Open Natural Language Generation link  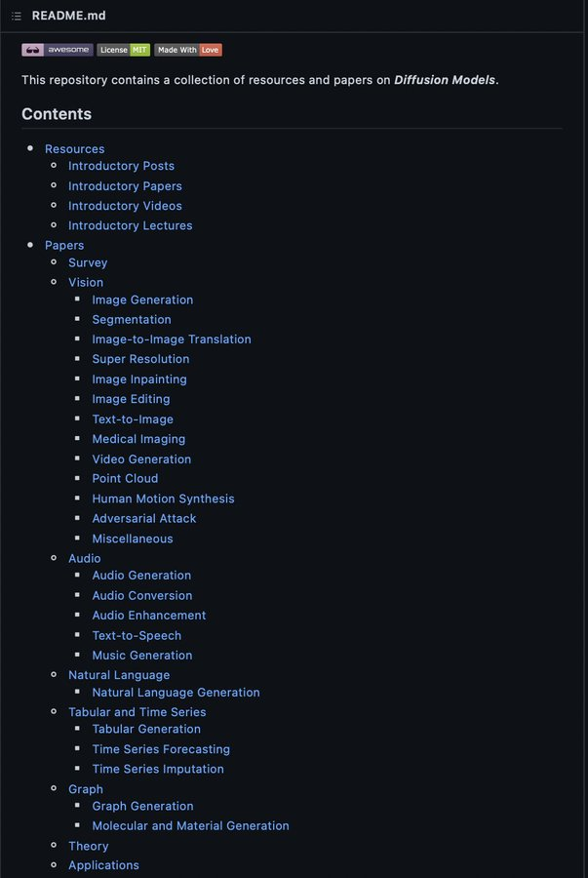click(x=176, y=693)
